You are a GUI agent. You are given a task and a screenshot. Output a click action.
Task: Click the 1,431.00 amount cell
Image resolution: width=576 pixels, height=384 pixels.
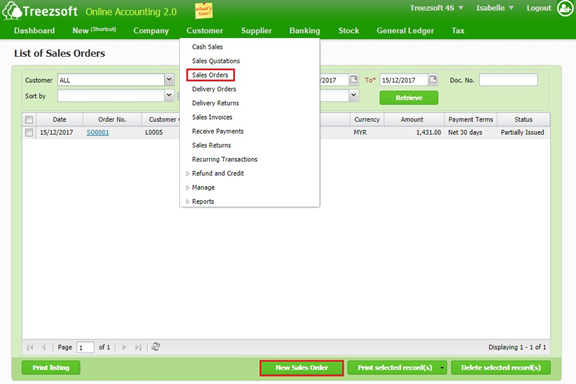(x=428, y=133)
